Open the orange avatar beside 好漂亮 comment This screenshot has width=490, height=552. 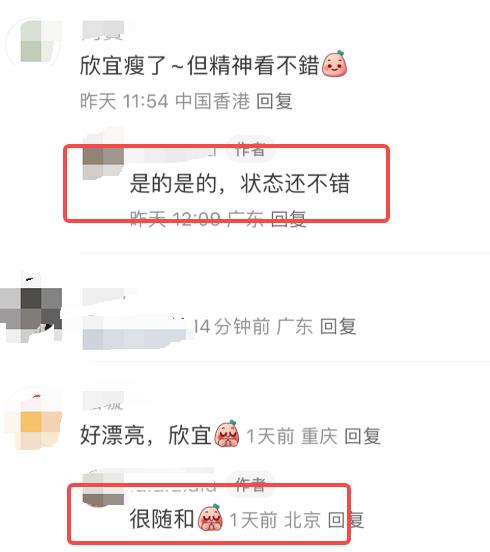(x=35, y=421)
